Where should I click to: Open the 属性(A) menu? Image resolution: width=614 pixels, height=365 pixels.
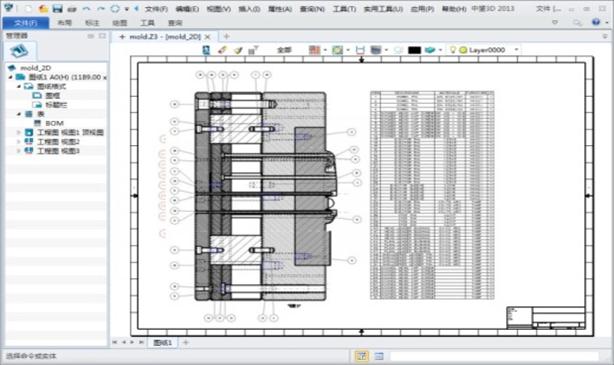point(280,9)
